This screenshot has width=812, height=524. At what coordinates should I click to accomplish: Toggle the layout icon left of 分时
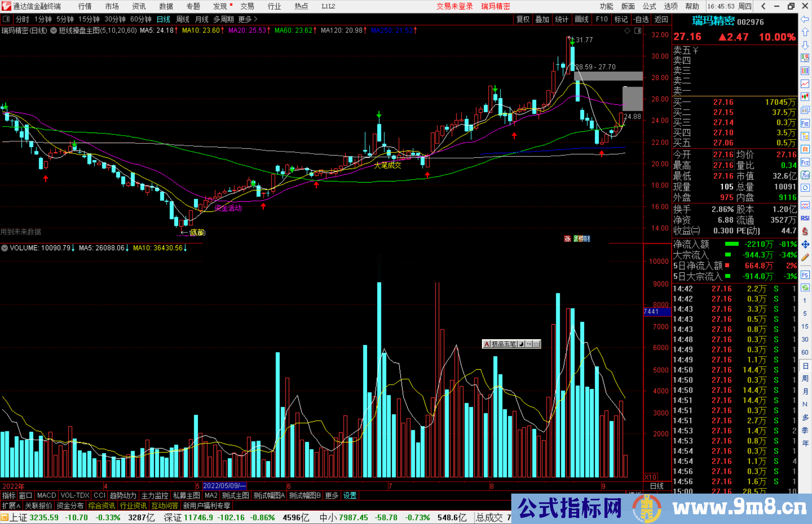[6, 19]
